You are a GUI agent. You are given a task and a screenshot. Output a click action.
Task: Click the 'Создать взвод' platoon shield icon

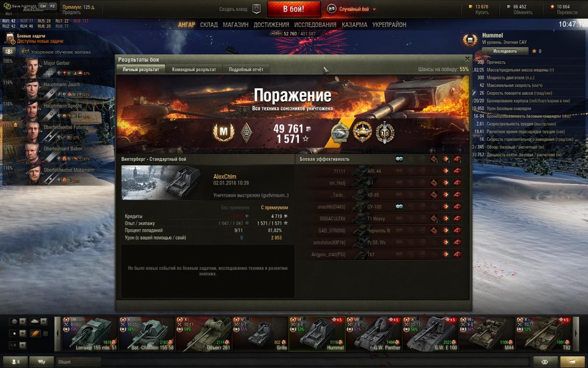(x=256, y=9)
